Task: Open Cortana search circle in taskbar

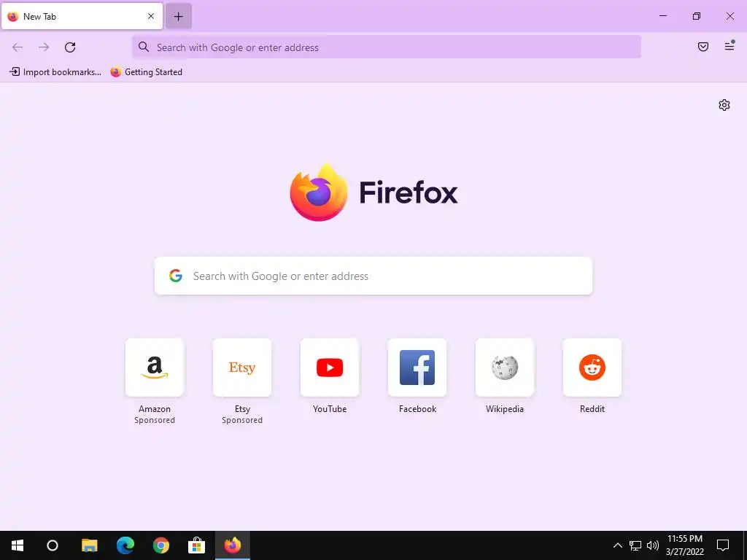Action: click(x=53, y=545)
